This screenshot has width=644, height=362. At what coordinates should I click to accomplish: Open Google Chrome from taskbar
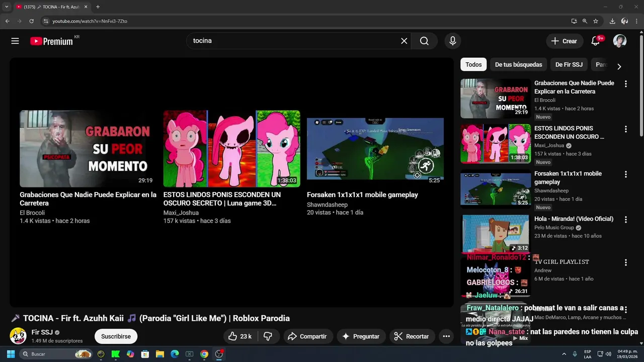(x=204, y=354)
